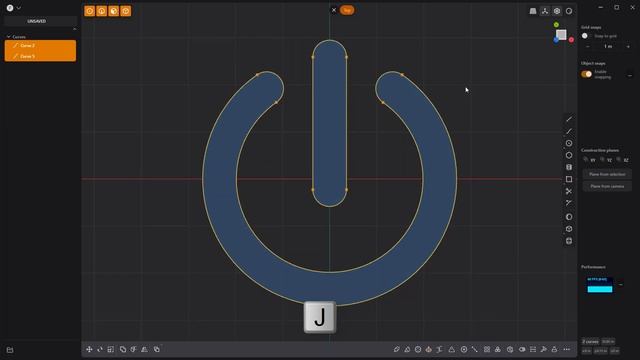Click the seventh left icon in bottom toolbar

[x=157, y=349]
